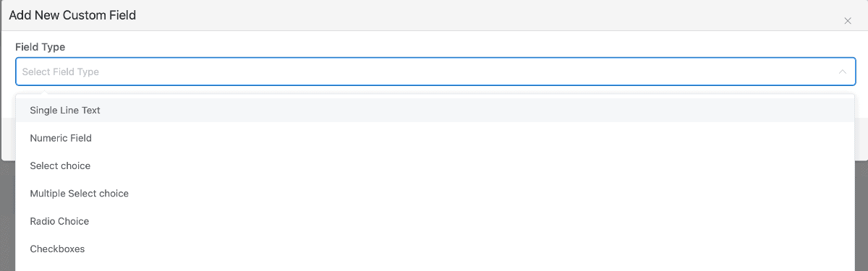Pick Multiple Select choice field type
868x271 pixels.
point(434,194)
